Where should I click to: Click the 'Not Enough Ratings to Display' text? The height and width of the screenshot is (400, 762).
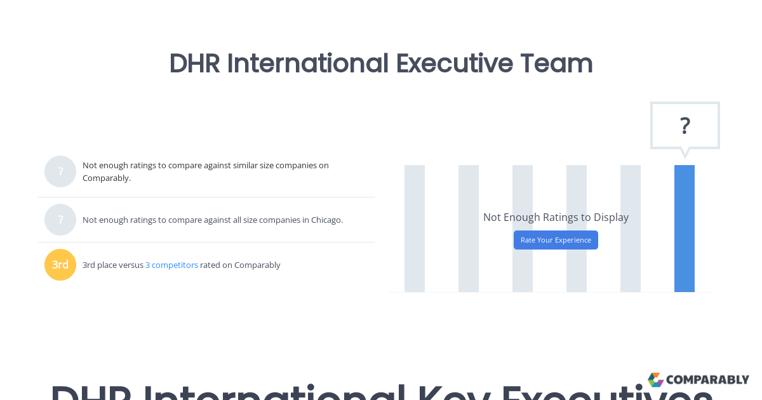tap(555, 217)
